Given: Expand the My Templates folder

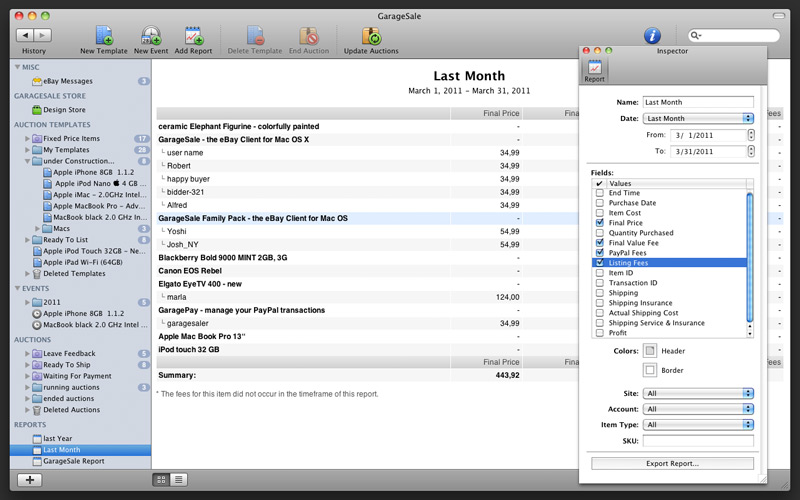Looking at the screenshot, I should pyautogui.click(x=27, y=149).
